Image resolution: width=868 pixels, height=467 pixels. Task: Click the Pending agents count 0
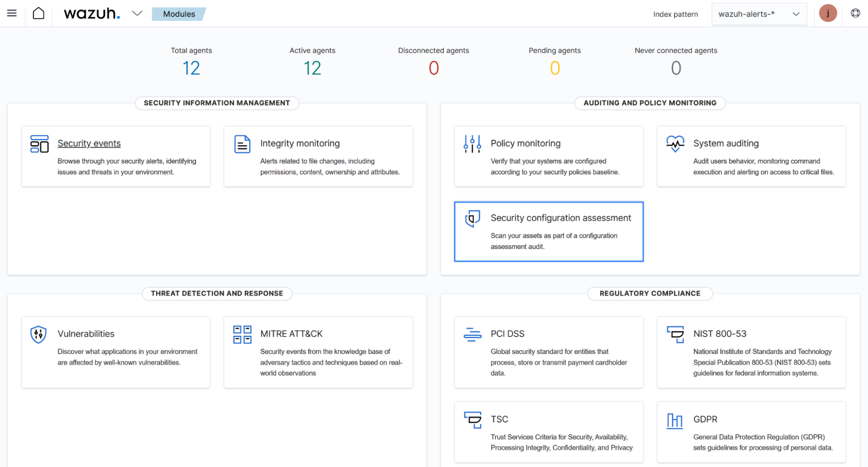554,68
